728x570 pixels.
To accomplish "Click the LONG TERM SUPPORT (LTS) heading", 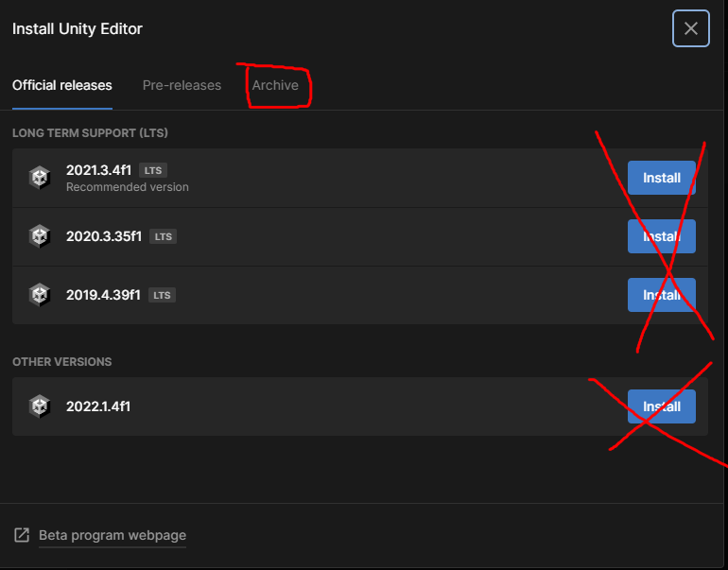I will pyautogui.click(x=90, y=133).
